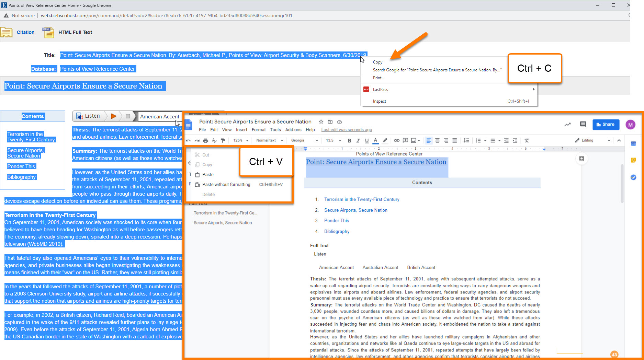Image resolution: width=644 pixels, height=360 pixels.
Task: Open the Georgia font dropdown
Action: [305, 140]
